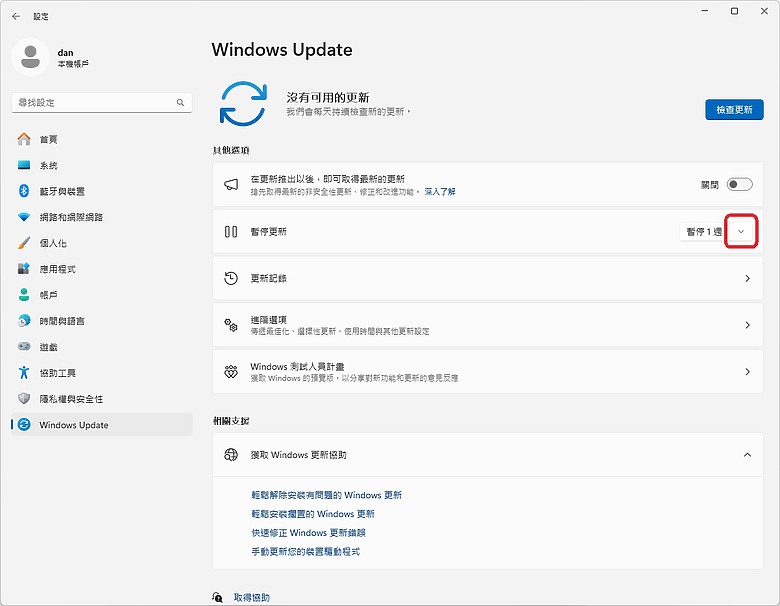
Task: Select 時間與語言 sidebar label
Action: coord(62,321)
